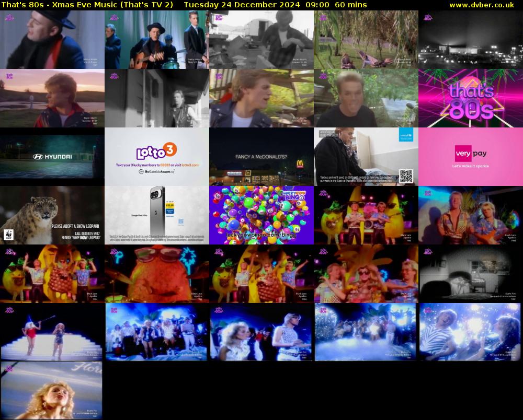
Task: Select the WWF snow leopard advert thumbnail
Action: (52, 215)
